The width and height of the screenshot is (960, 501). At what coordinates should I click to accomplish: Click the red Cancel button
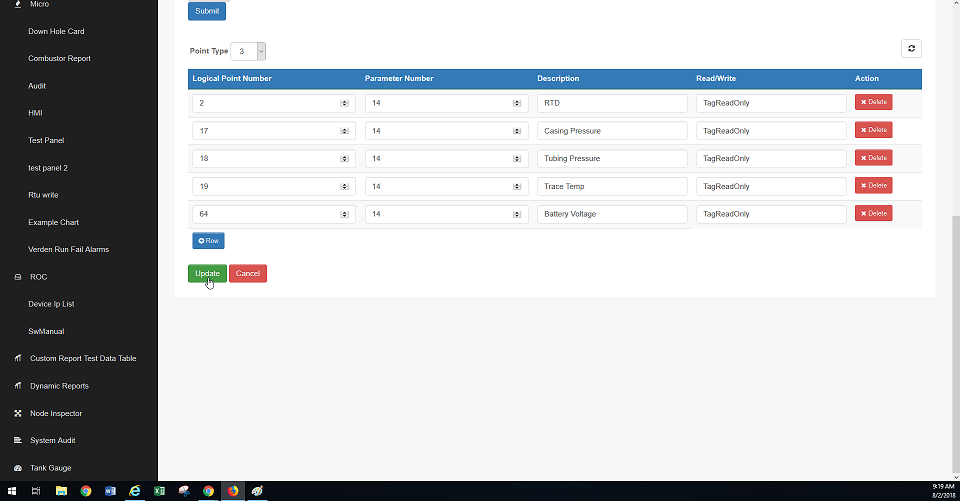point(247,273)
